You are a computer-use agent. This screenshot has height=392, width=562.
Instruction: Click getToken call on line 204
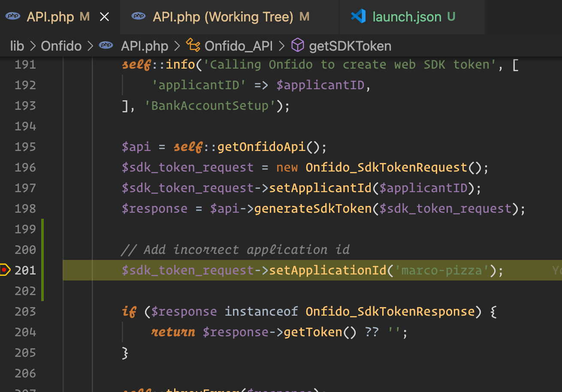[313, 332]
